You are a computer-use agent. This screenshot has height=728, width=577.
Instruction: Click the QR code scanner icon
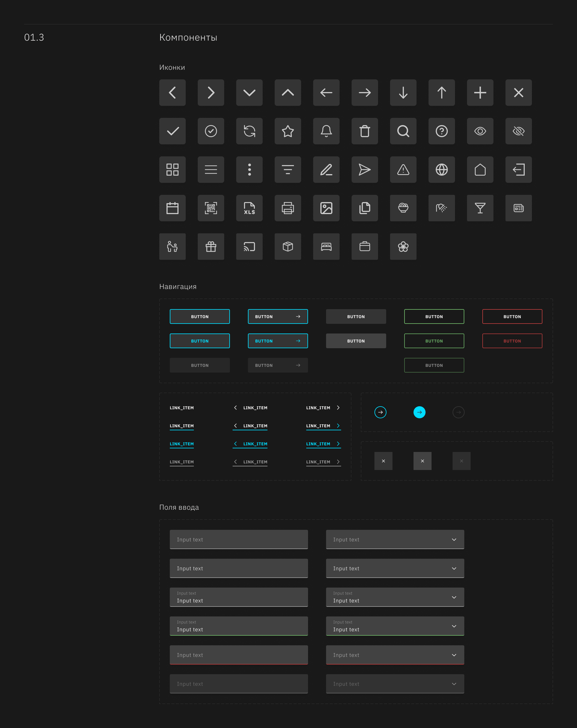(211, 208)
